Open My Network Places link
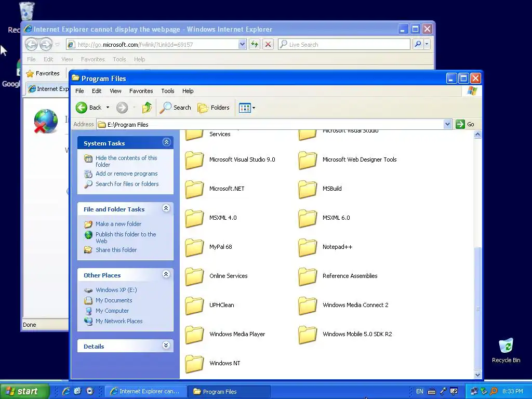 click(x=119, y=321)
